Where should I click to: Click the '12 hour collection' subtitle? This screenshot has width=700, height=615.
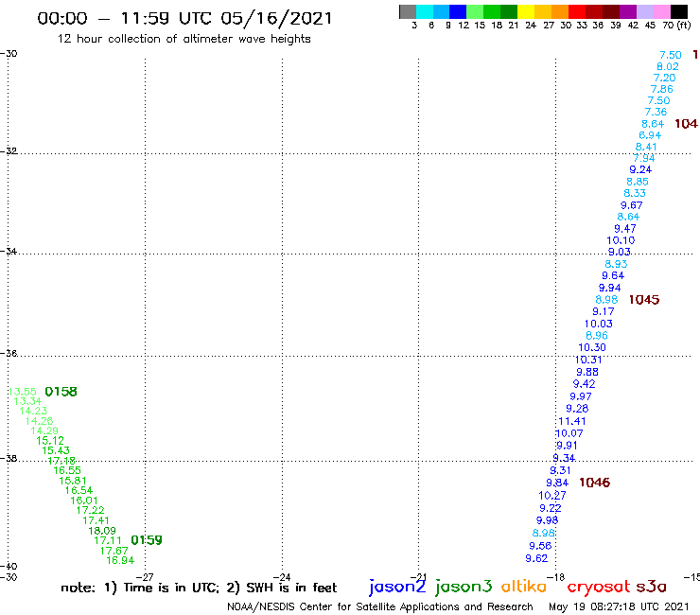[x=184, y=39]
